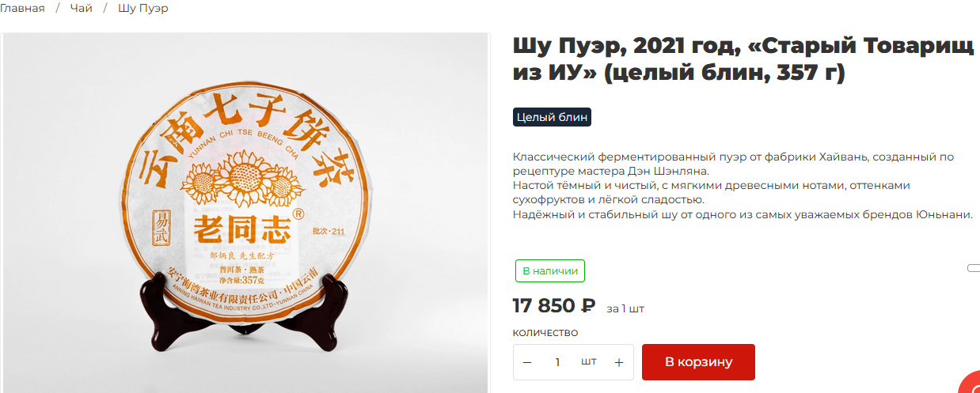Click the КОЛИЧЕСТВО label
Image resolution: width=980 pixels, height=393 pixels.
pyautogui.click(x=545, y=333)
